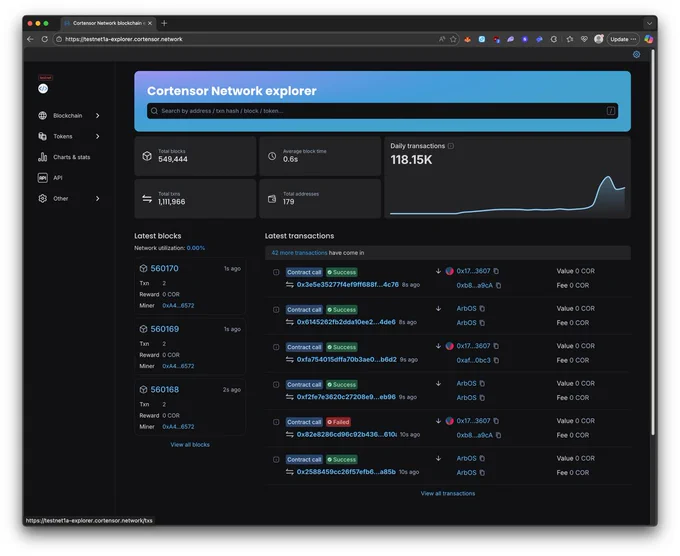Copy first ArbOS address in second transaction
Viewport: 680px width, 556px height.
[x=482, y=308]
